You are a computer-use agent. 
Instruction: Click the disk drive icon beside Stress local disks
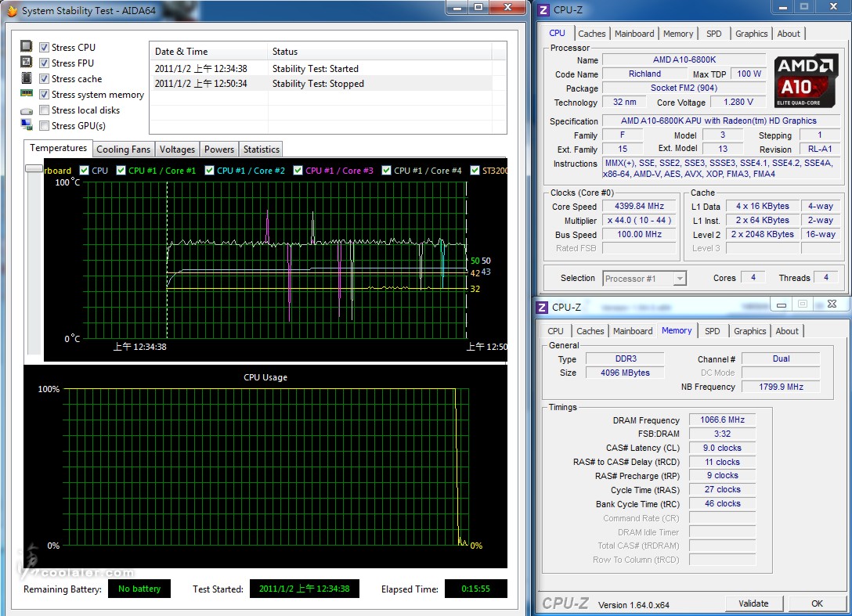[26, 111]
